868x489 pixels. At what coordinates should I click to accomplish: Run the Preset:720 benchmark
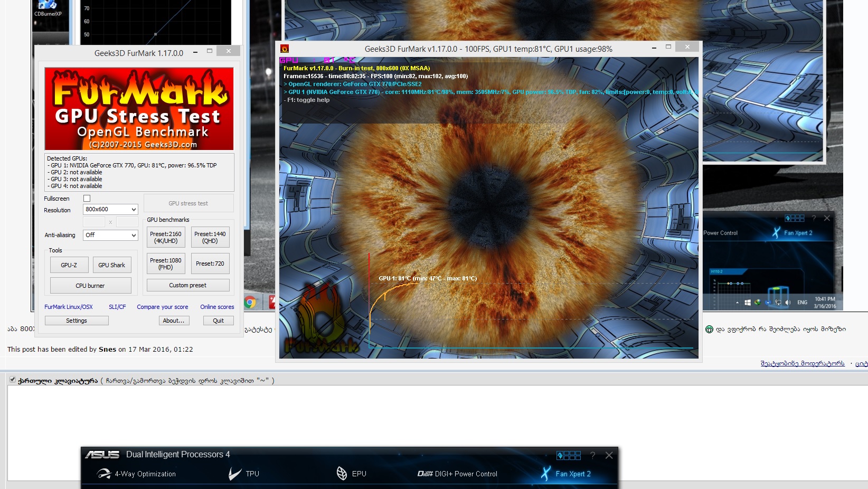210,264
